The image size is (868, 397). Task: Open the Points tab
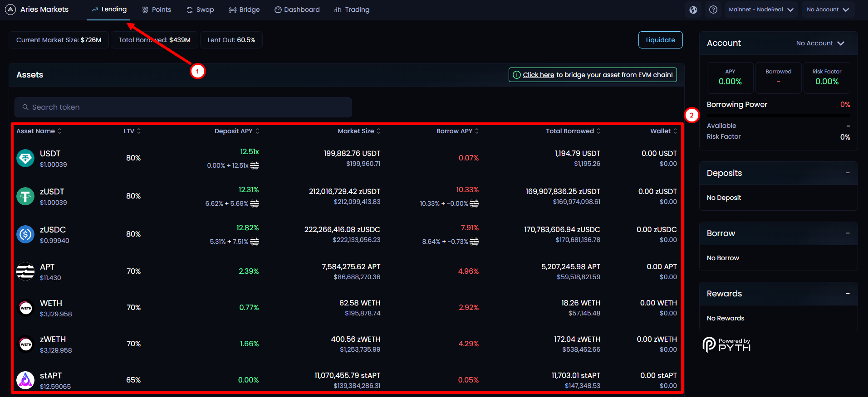point(157,10)
